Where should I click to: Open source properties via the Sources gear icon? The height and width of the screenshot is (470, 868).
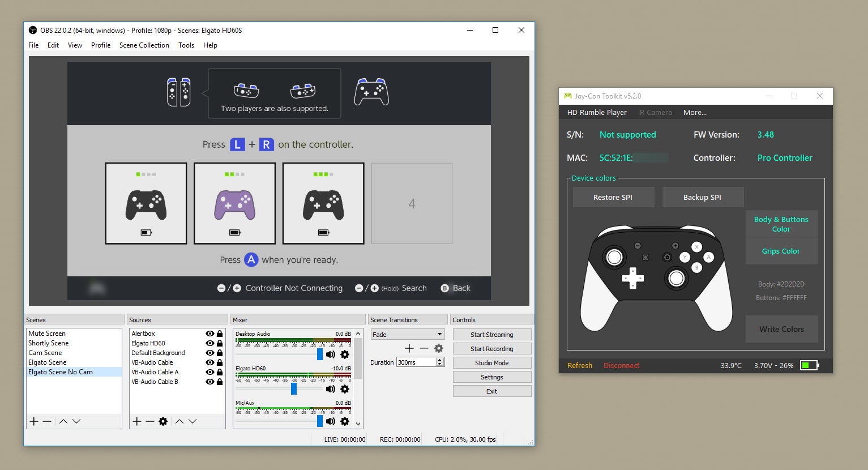pyautogui.click(x=163, y=421)
